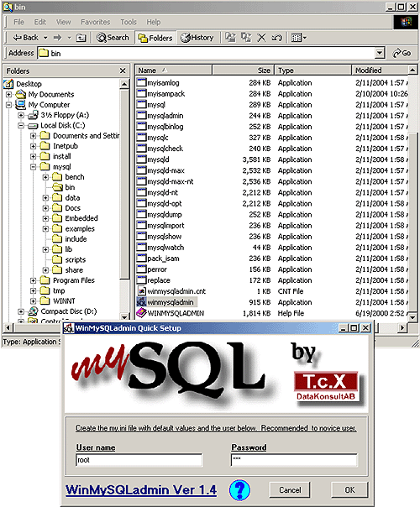This screenshot has width=420, height=507.
Task: Click the SQL icon in Quick Setup titlebar
Action: (69, 328)
